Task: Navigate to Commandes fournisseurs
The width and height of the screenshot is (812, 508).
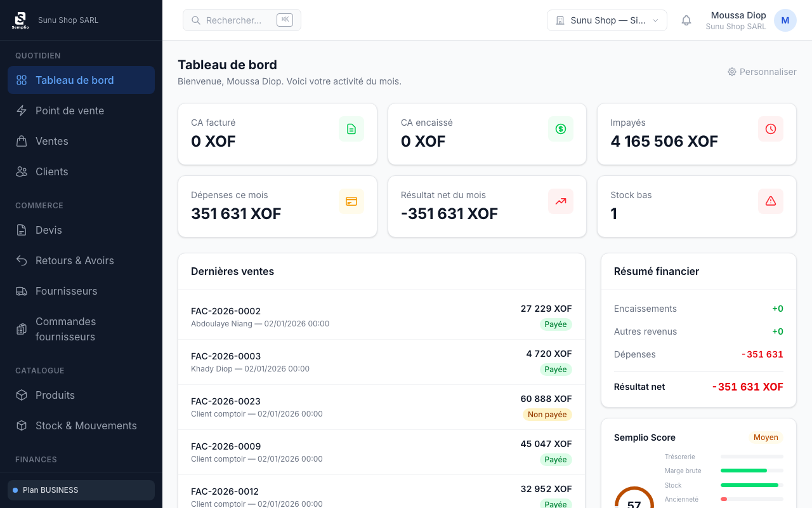Action: [x=66, y=329]
